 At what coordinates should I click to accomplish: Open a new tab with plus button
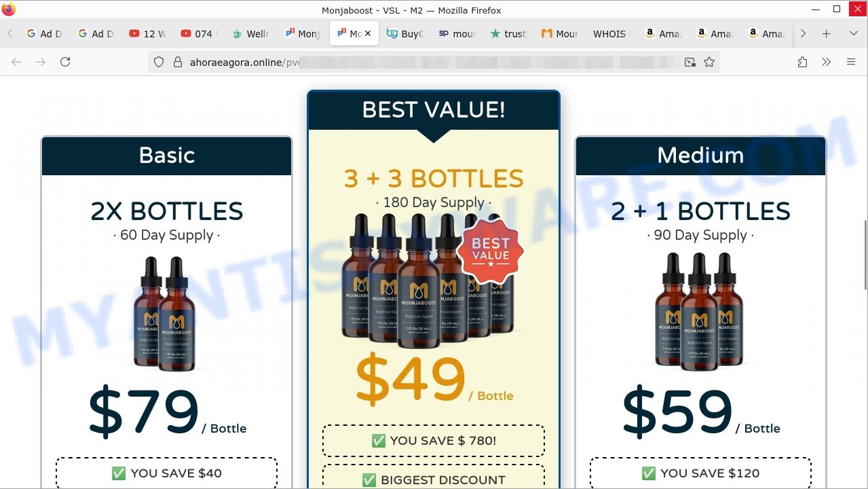[826, 33]
